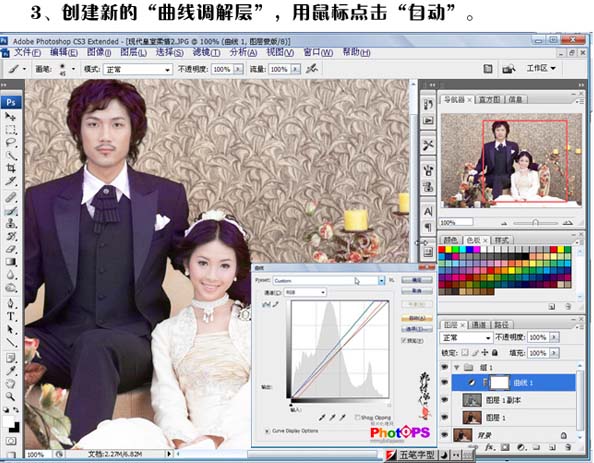594x463 pixels.
Task: Hide the 背景 layer via its eye
Action: tap(444, 435)
